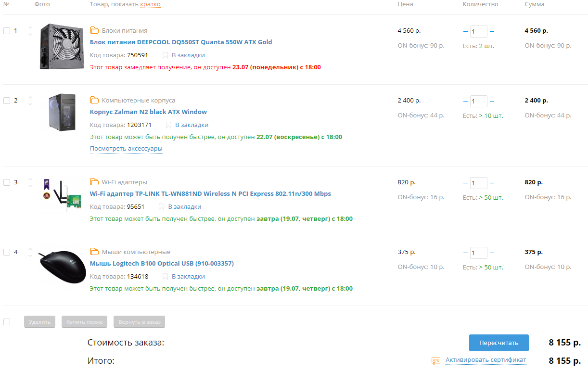Open the Wi-Fi адаптеры category folder icon
Image resolution: width=588 pixels, height=371 pixels.
pos(94,182)
